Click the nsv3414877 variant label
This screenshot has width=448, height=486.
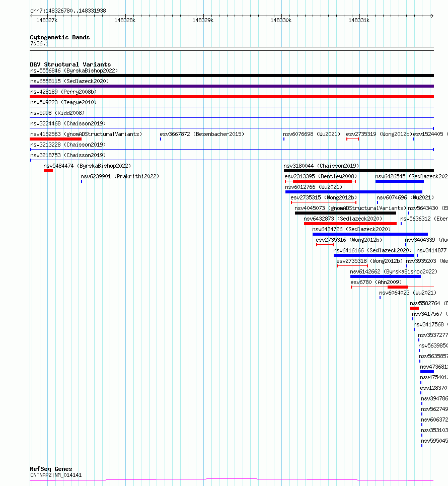(x=431, y=250)
